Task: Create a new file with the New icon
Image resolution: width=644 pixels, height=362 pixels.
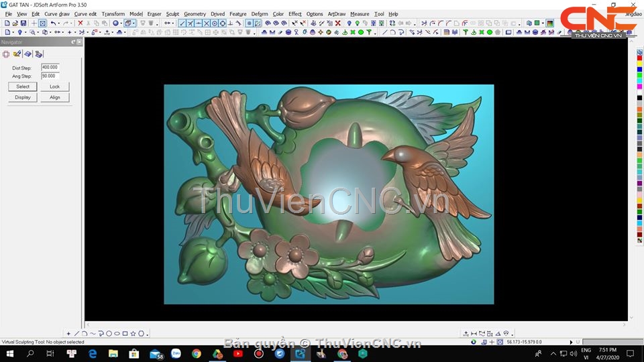Action: tap(7, 23)
